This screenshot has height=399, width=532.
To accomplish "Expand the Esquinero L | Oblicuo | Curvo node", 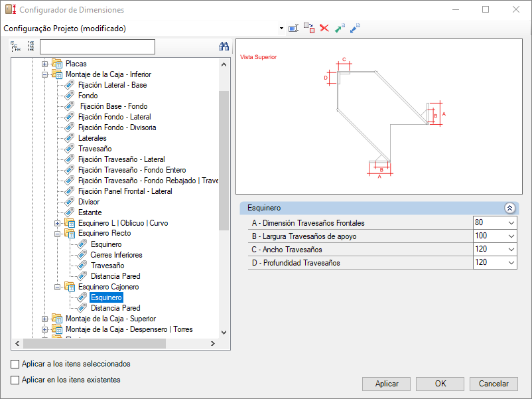I will point(57,223).
